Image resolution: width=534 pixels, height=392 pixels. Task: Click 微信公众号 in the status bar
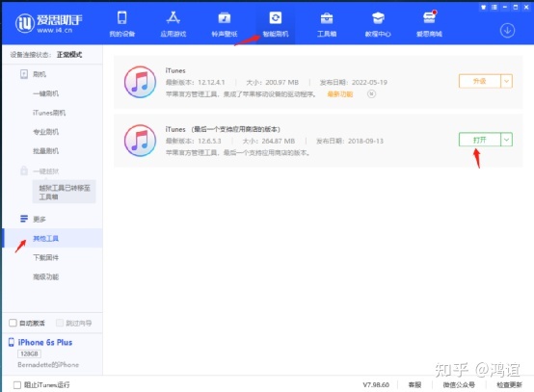pos(459,385)
